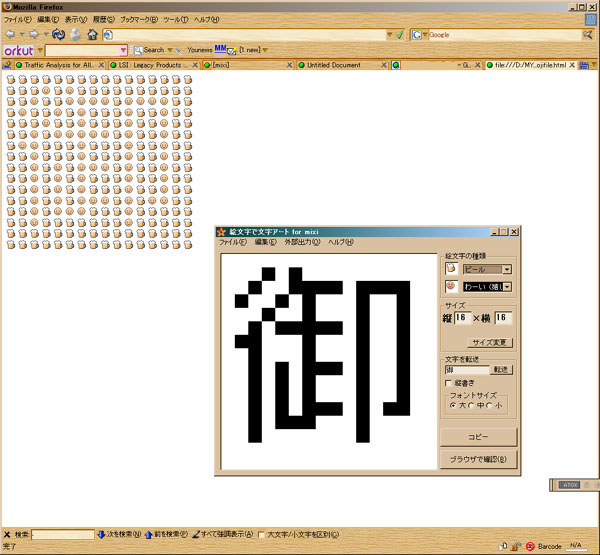This screenshot has width=600, height=555.
Task: Click find next blue down arrow
Action: coord(101,534)
